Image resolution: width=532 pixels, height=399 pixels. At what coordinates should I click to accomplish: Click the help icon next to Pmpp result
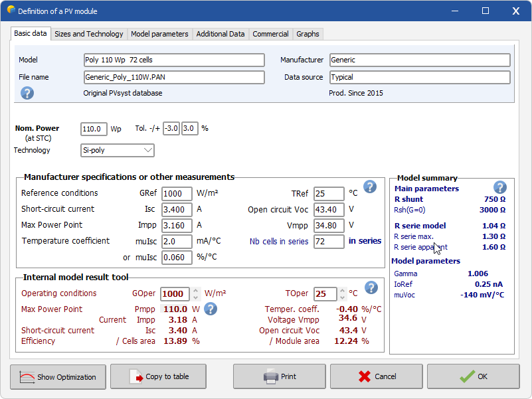(211, 309)
